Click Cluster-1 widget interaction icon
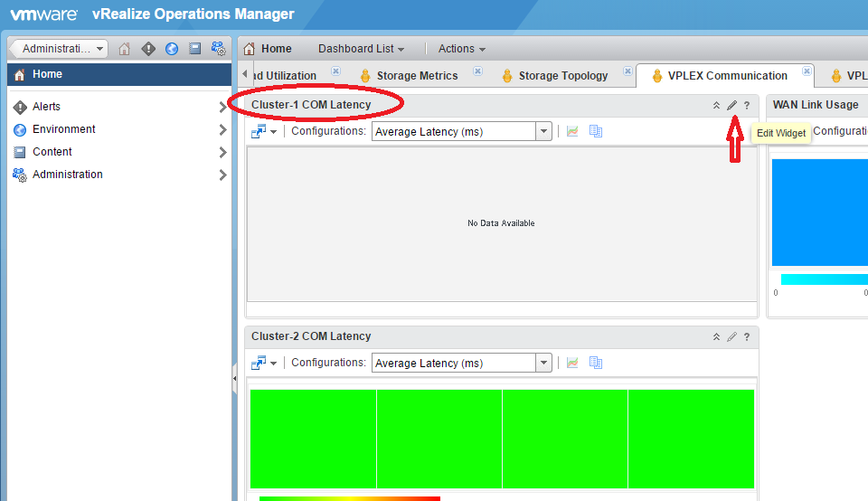868x501 pixels. click(x=259, y=131)
